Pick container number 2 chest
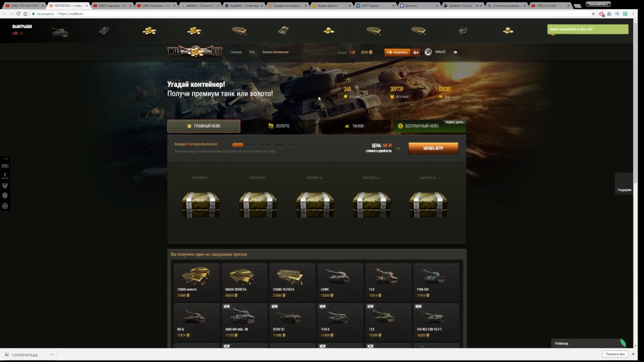 258,204
